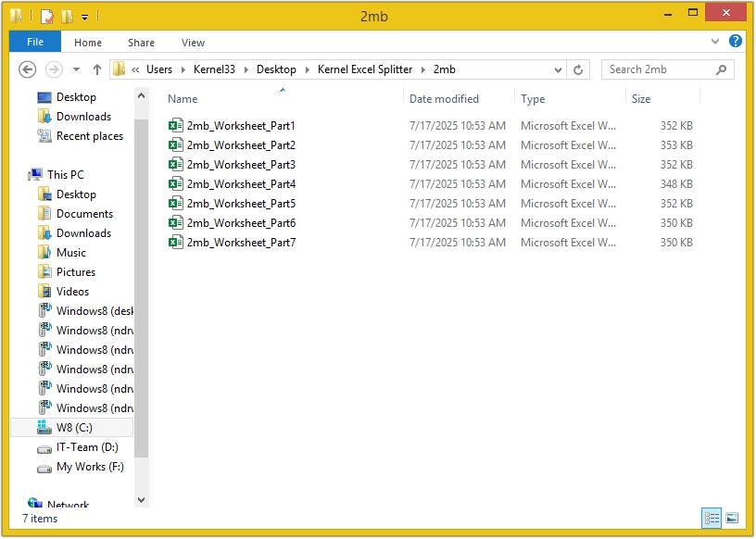Open Downloads from the navigation pane

click(72, 116)
